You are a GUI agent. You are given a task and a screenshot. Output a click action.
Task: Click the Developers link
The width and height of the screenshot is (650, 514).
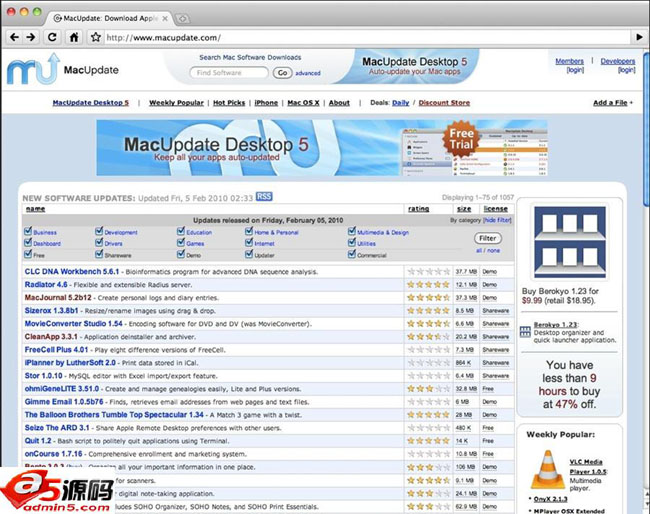(x=618, y=61)
